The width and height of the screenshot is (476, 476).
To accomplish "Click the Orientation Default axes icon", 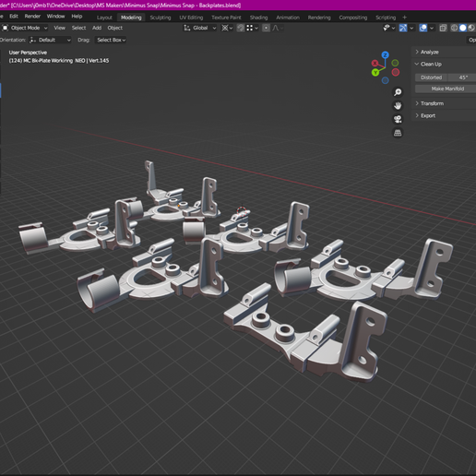I will coord(33,40).
